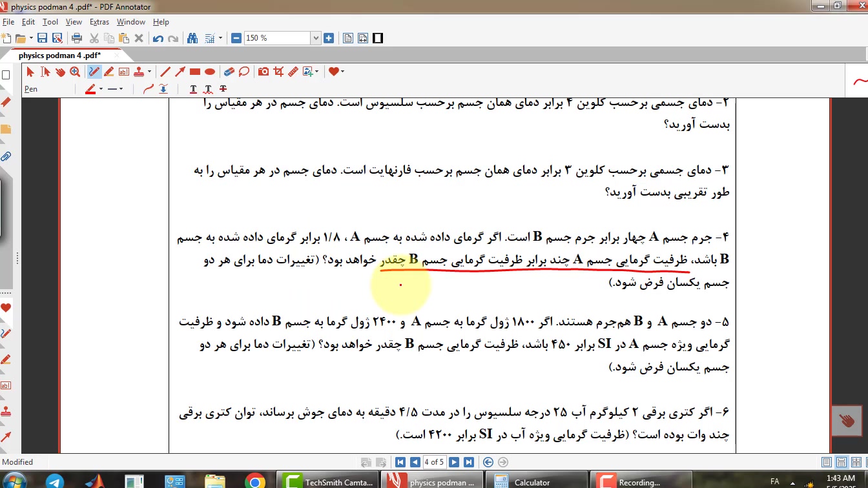Expand the pen color dropdown
868x488 pixels.
coord(101,89)
